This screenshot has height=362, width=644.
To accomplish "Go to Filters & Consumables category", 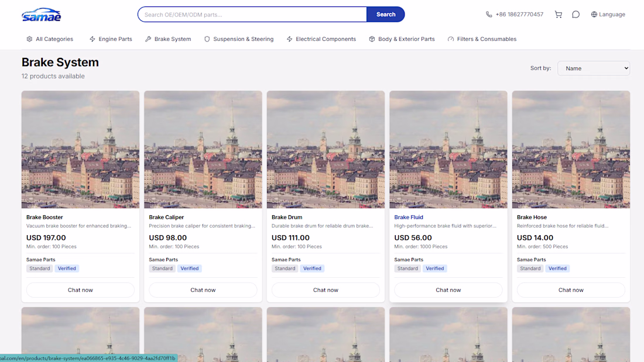I will tap(482, 39).
